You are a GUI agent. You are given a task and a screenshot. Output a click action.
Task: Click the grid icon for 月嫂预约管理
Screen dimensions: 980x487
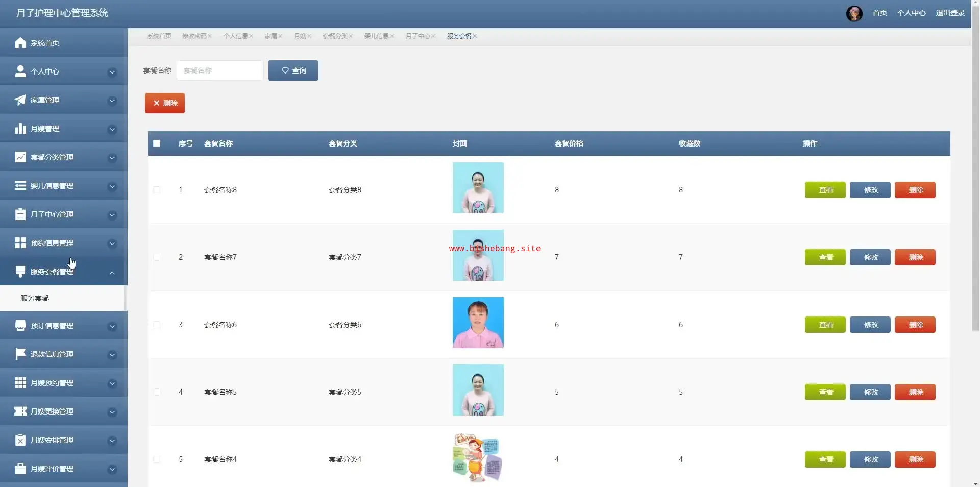tap(20, 383)
